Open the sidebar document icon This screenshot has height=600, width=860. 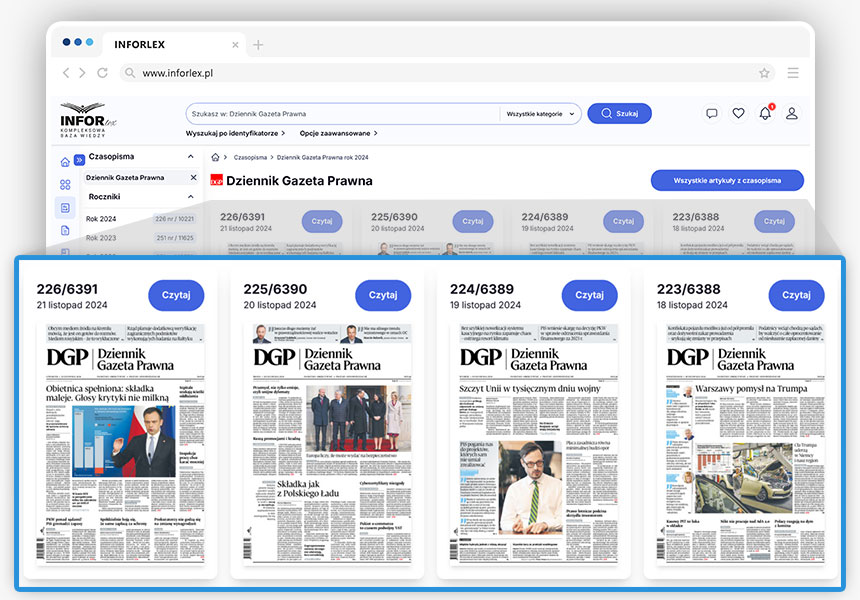click(65, 230)
